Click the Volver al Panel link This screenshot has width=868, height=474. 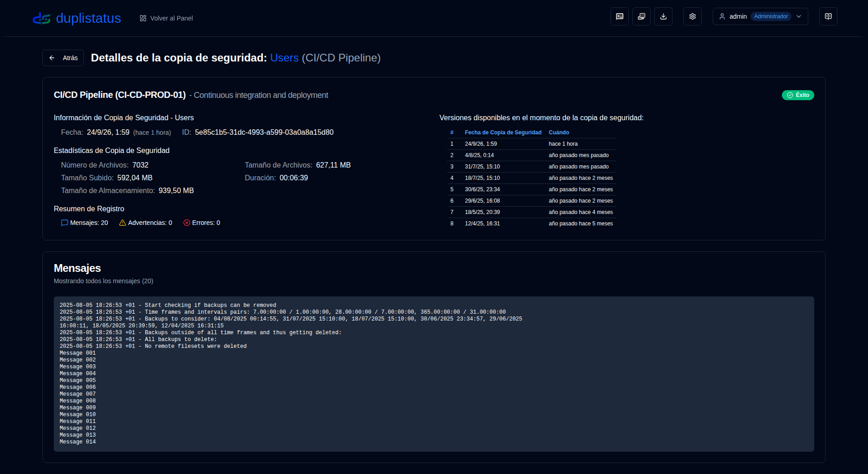[x=166, y=18]
